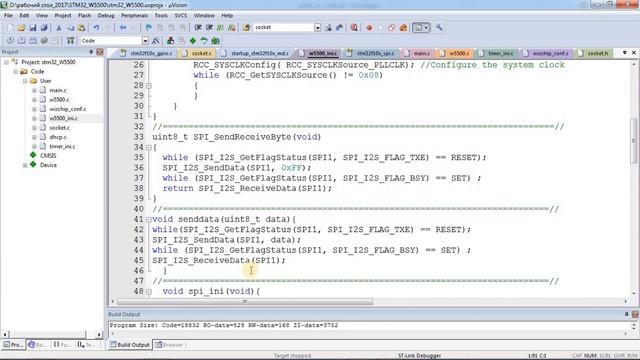Screen dimensions: 640x360
Task: Close the Project panel with its X button
Action: (x=100, y=52)
